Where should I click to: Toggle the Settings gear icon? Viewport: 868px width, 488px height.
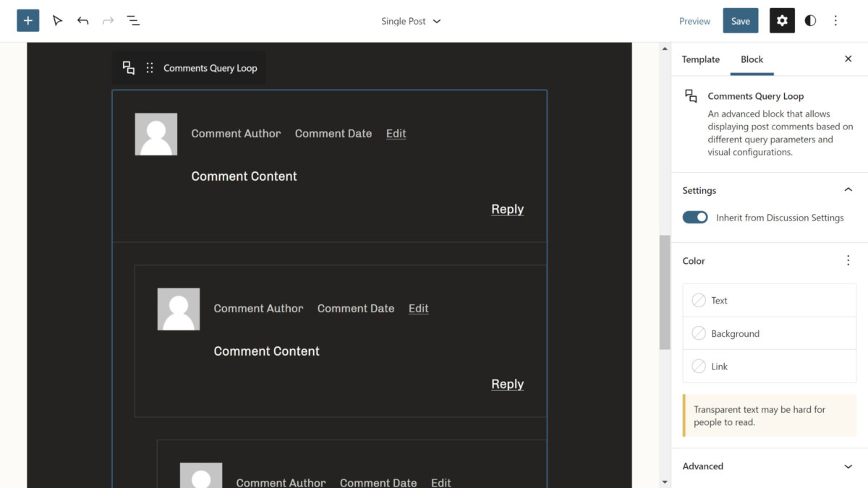click(x=782, y=21)
